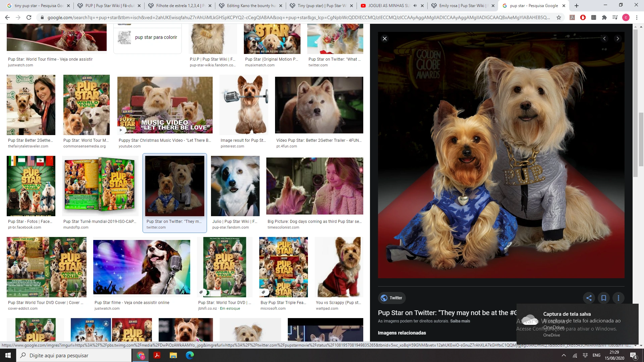Open Twitter source link button

click(391, 298)
